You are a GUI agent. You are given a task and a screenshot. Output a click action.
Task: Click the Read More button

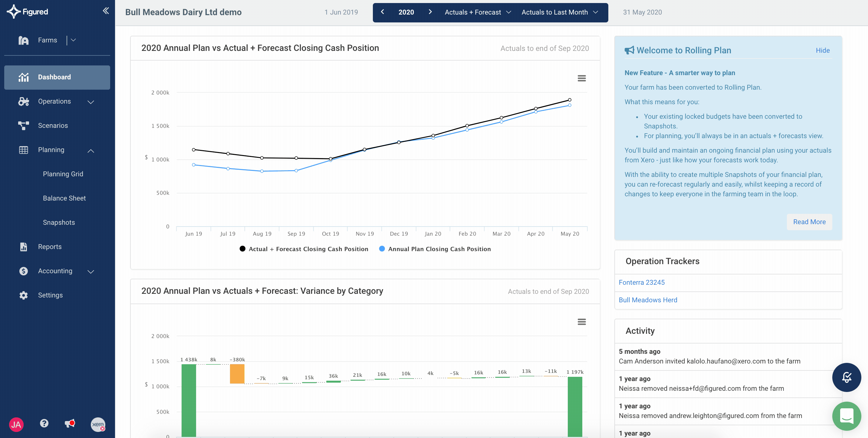point(809,222)
